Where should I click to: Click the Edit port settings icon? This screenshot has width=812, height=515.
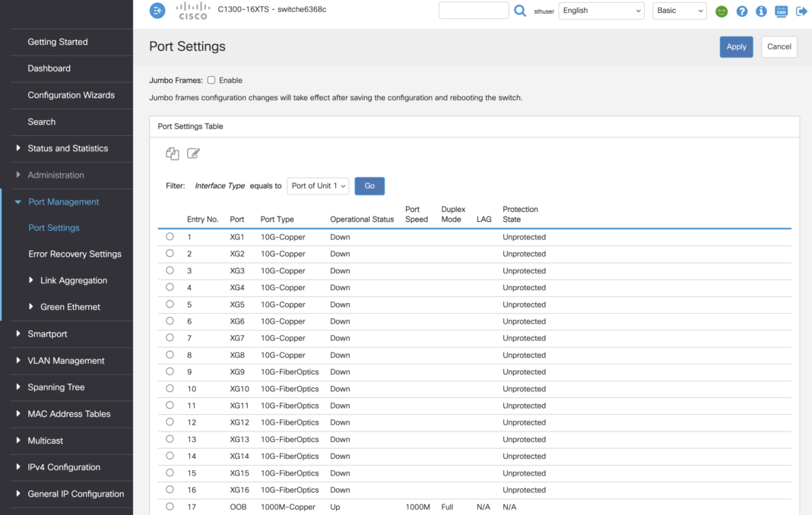(193, 153)
